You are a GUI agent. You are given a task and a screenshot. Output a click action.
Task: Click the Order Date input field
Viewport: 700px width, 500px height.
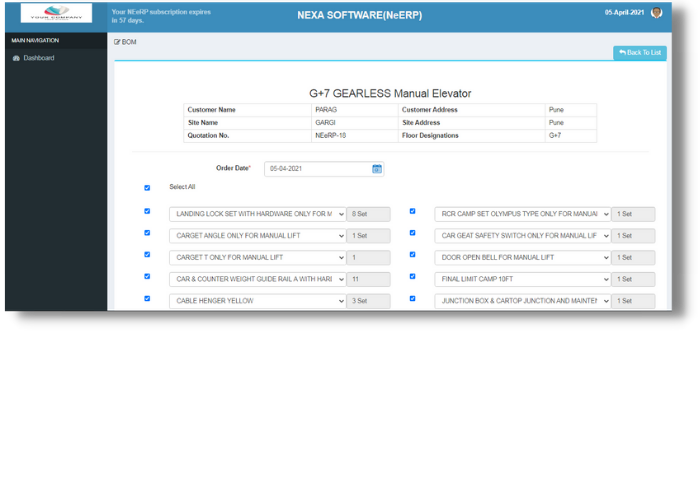pyautogui.click(x=317, y=169)
